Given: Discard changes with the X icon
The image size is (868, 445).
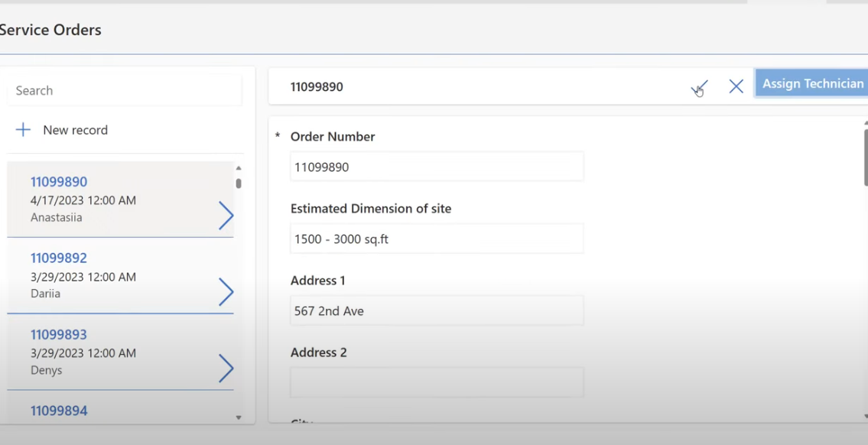Looking at the screenshot, I should [736, 86].
